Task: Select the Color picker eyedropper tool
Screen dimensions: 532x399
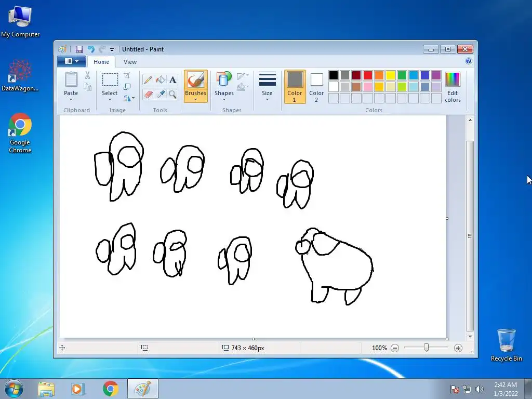Action: (x=161, y=94)
